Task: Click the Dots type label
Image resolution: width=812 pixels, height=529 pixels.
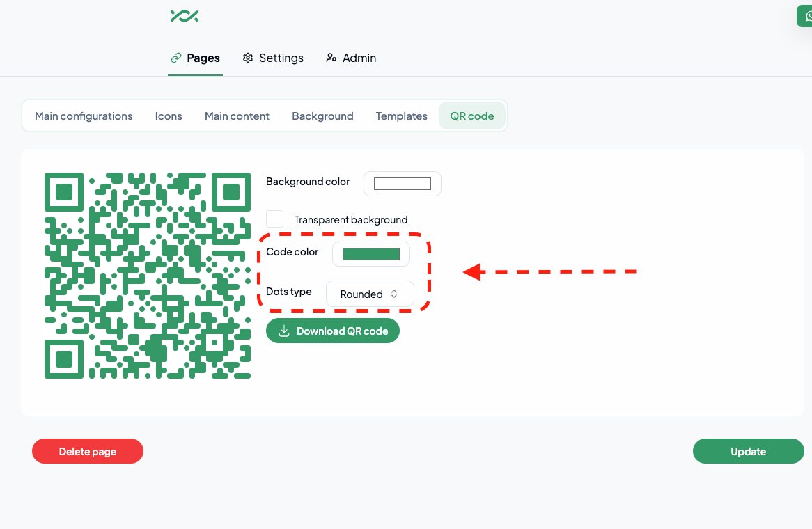Action: coord(288,292)
